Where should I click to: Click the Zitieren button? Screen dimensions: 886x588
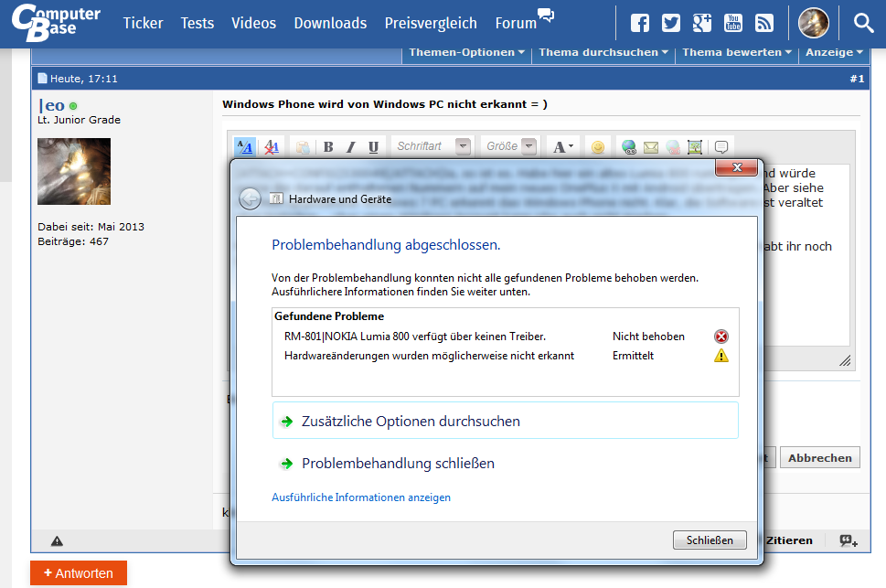(x=789, y=540)
